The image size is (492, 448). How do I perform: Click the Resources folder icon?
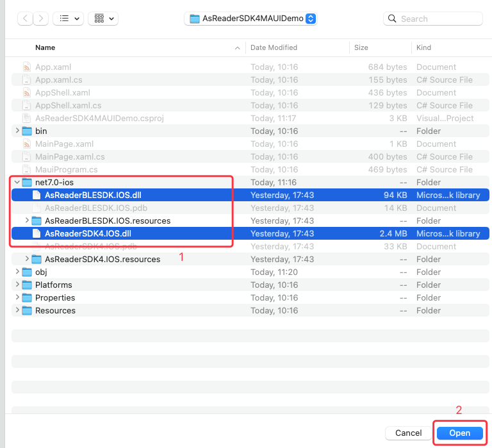tap(27, 311)
